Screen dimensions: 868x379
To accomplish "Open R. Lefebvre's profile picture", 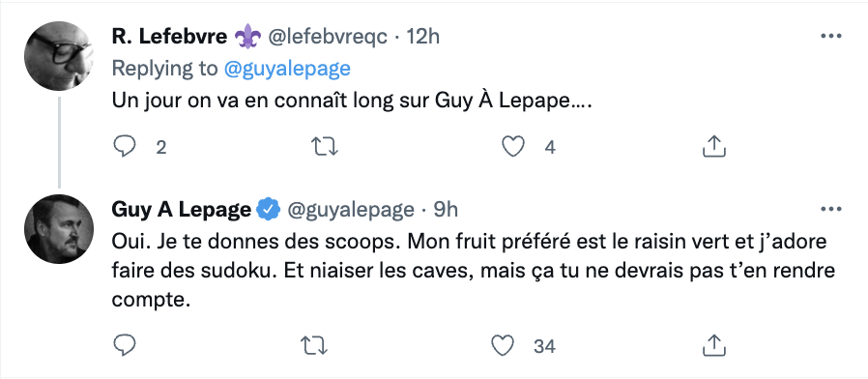I will [59, 56].
